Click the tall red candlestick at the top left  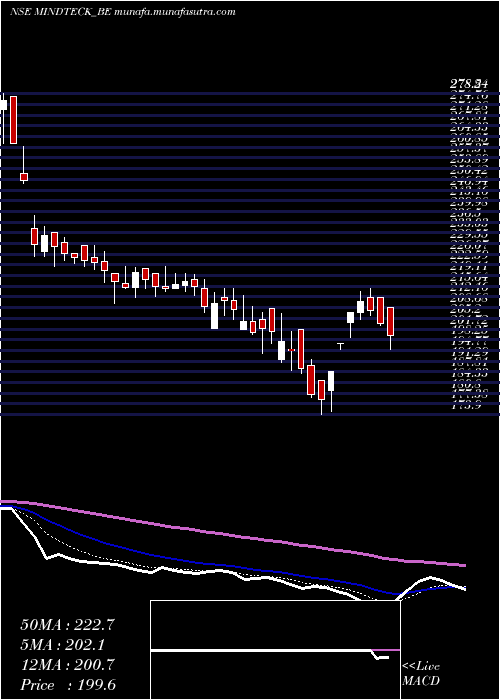pos(13,120)
